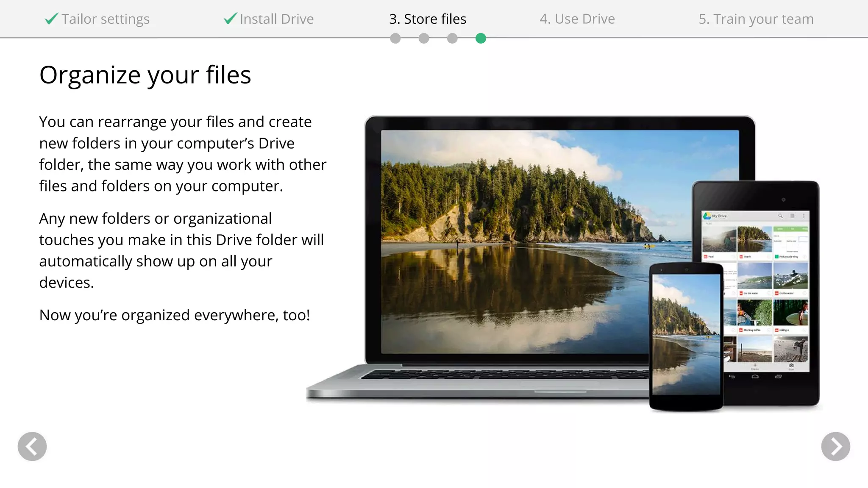Open the Install Drive step
Screen dimensions: 868x488
click(x=277, y=19)
